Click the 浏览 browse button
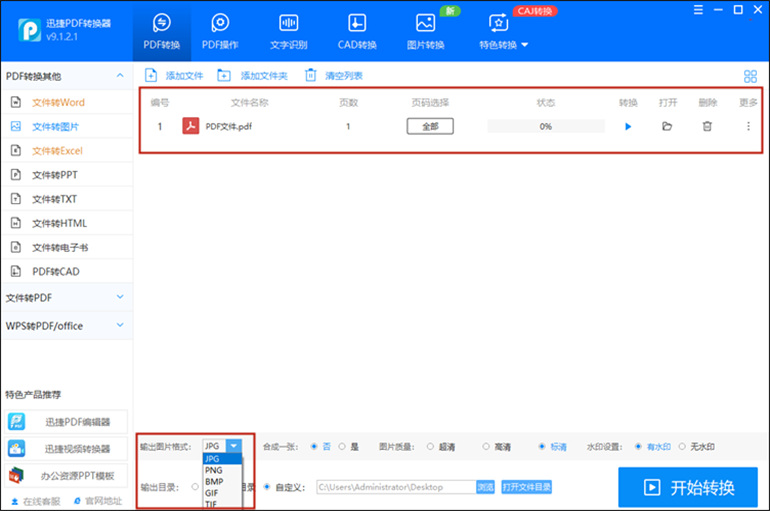Viewport: 770px width, 511px height. pyautogui.click(x=485, y=487)
